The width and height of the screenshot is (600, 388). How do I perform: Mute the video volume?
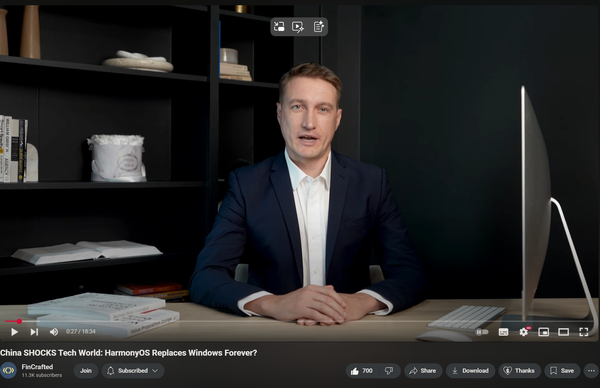[x=54, y=332]
